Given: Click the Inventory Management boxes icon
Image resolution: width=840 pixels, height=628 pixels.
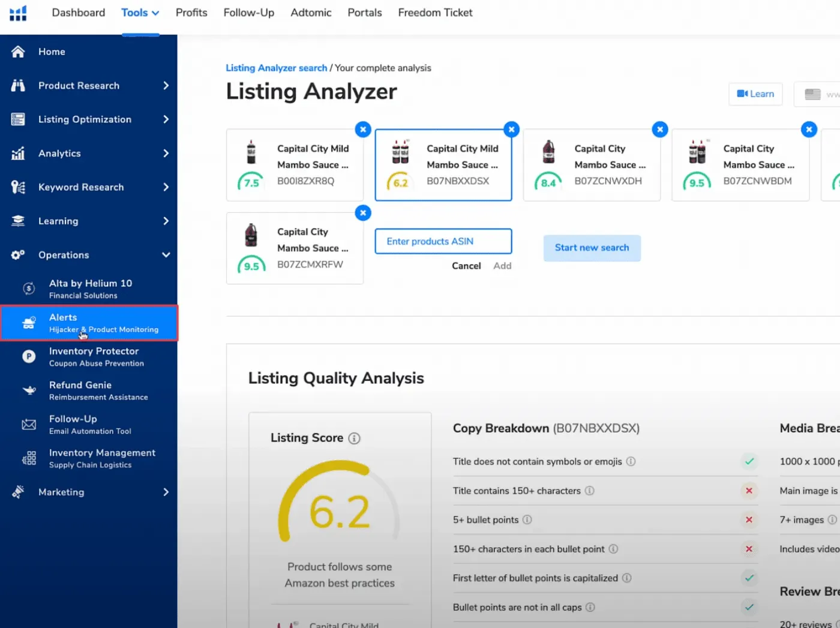Looking at the screenshot, I should [29, 458].
